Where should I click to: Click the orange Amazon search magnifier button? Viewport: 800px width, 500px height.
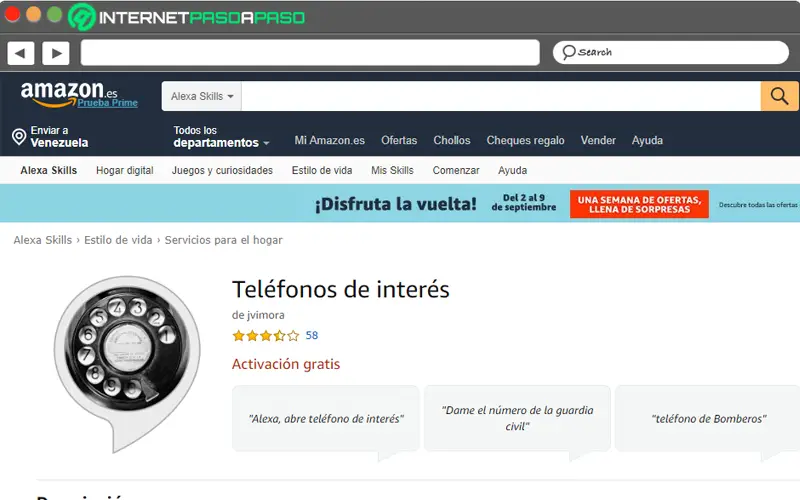point(779,96)
